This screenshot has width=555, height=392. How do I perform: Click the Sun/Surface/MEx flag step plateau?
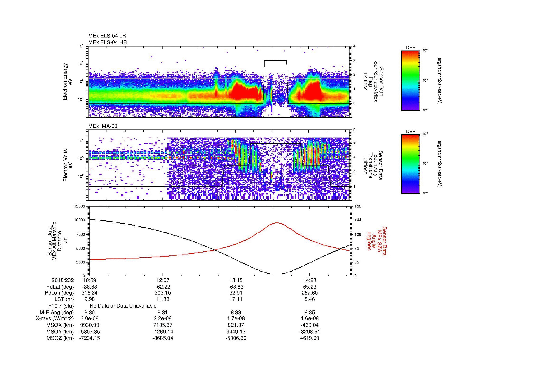pyautogui.click(x=275, y=61)
